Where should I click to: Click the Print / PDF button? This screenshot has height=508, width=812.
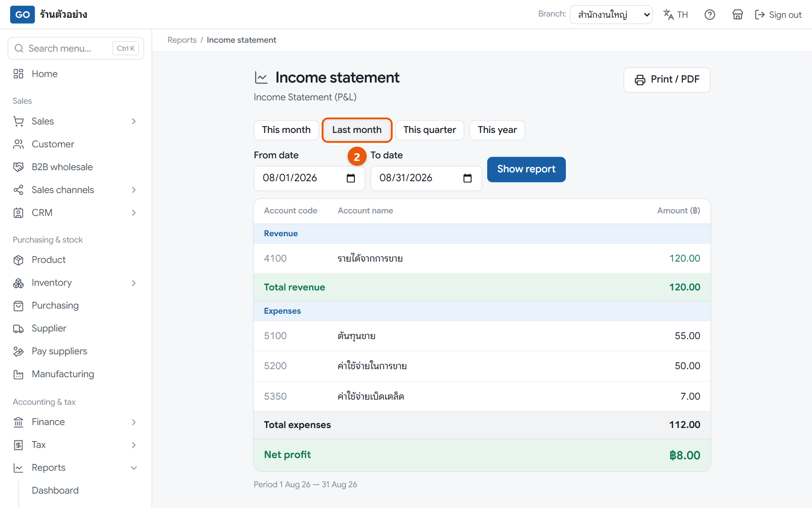667,80
